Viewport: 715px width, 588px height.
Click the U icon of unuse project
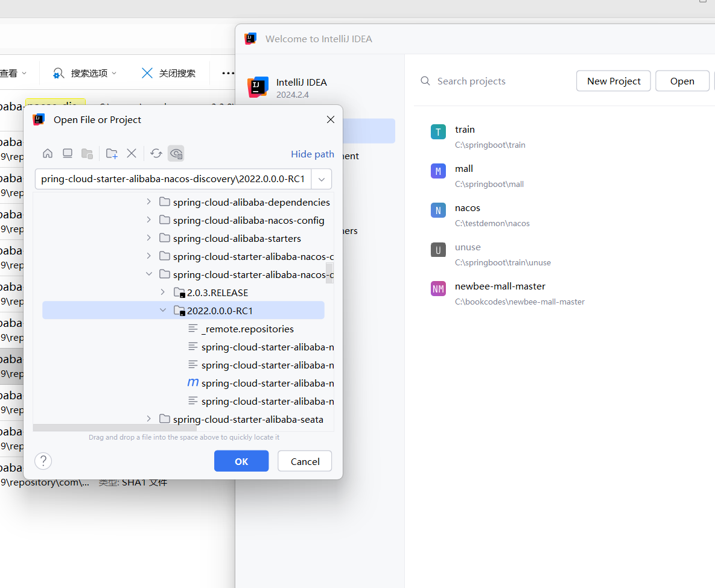438,249
